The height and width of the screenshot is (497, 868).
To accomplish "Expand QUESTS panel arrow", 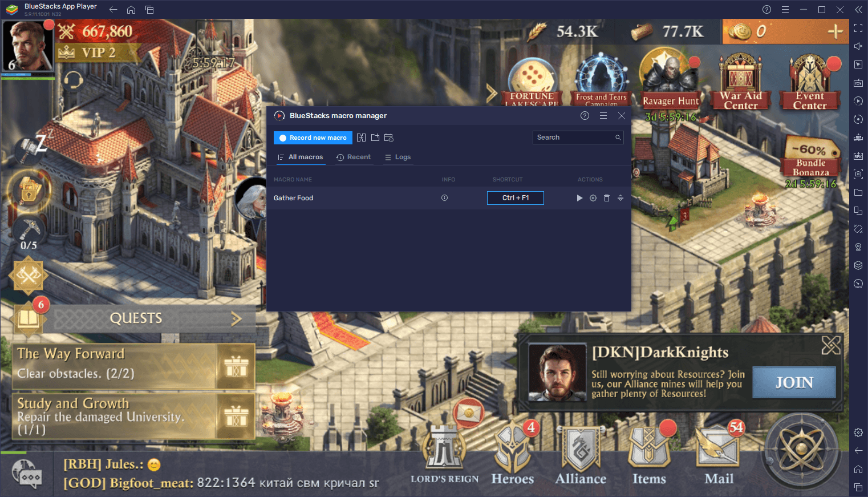I will [x=237, y=319].
